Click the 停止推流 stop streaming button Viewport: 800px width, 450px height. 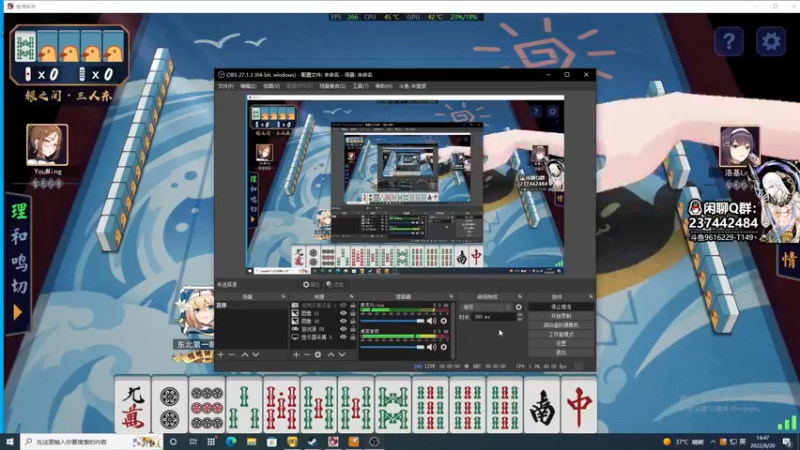[x=561, y=307]
